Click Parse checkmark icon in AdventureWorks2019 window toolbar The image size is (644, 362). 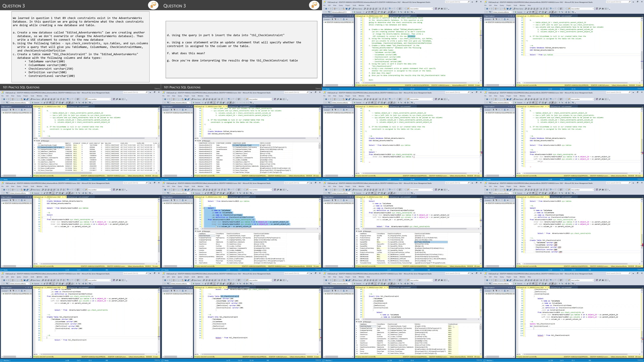tap(366, 12)
